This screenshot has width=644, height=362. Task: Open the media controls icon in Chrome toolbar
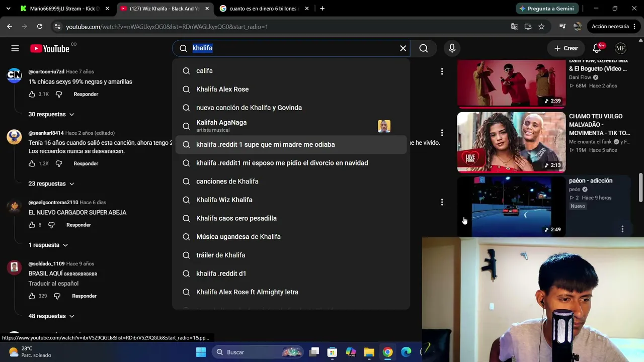coord(562,26)
